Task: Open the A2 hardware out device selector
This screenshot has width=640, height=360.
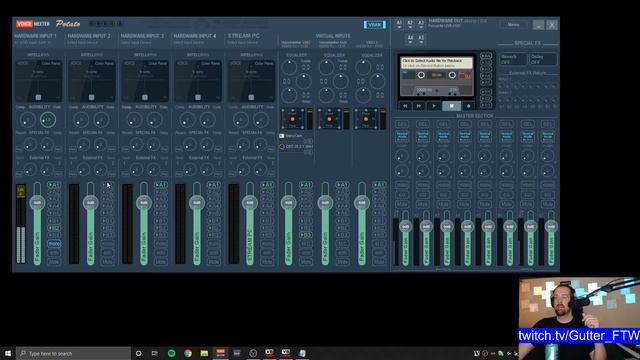Action: coord(410,24)
